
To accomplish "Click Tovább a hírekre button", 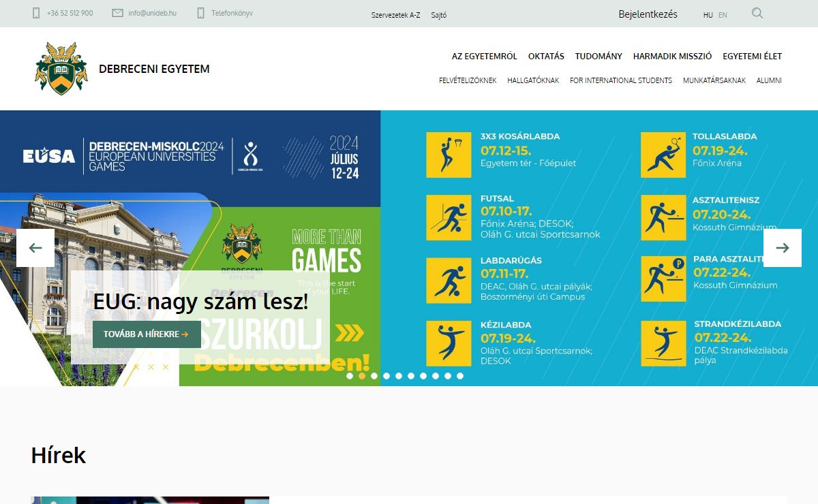I will coord(147,334).
